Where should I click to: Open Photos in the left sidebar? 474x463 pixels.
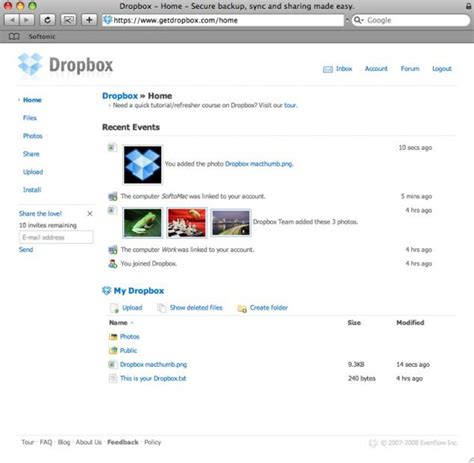(33, 136)
